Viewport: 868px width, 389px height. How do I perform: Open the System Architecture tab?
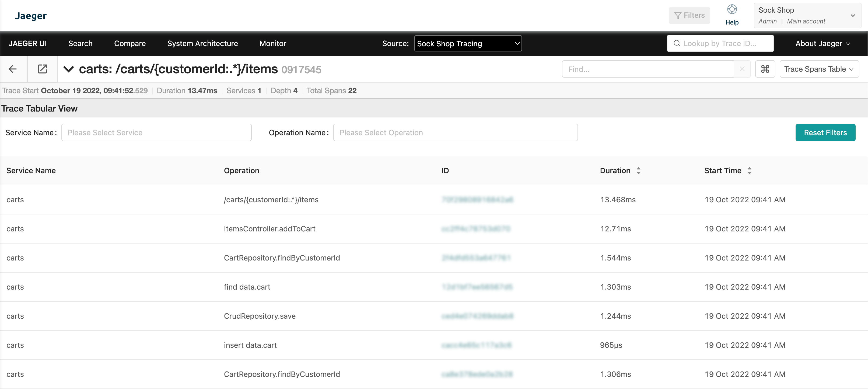(x=202, y=43)
